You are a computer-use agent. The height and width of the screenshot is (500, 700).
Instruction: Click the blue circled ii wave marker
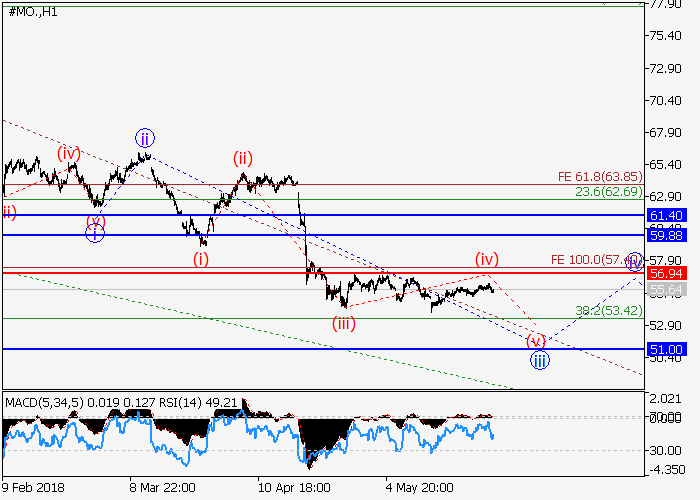144,138
